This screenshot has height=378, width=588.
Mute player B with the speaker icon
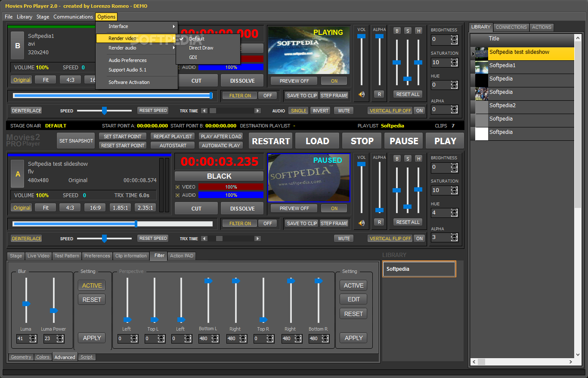[x=362, y=94]
